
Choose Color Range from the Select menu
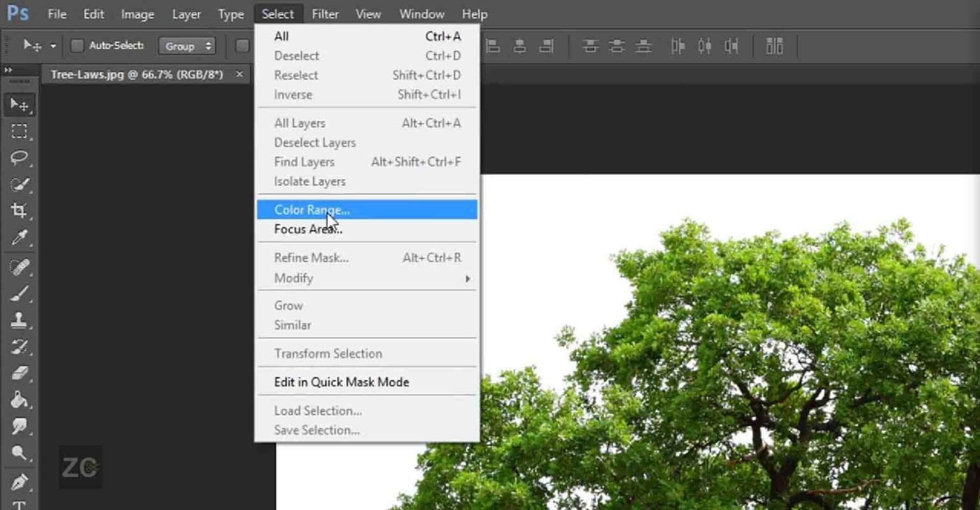pyautogui.click(x=311, y=210)
